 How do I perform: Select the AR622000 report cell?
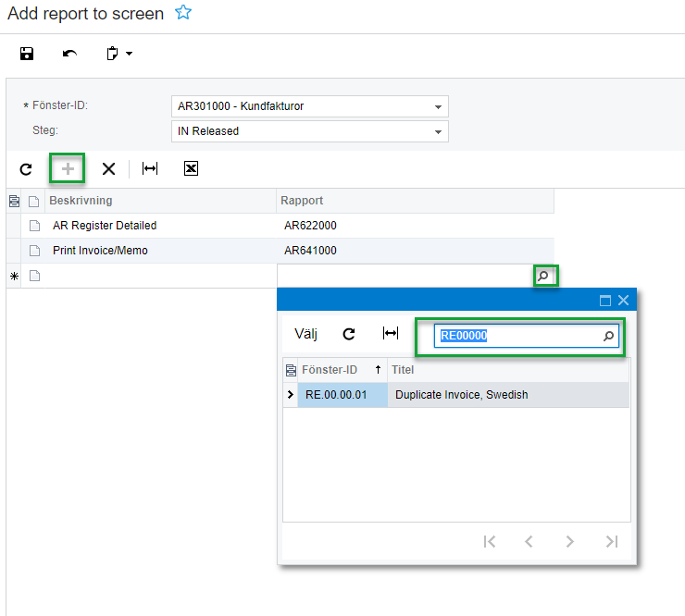[x=415, y=226]
